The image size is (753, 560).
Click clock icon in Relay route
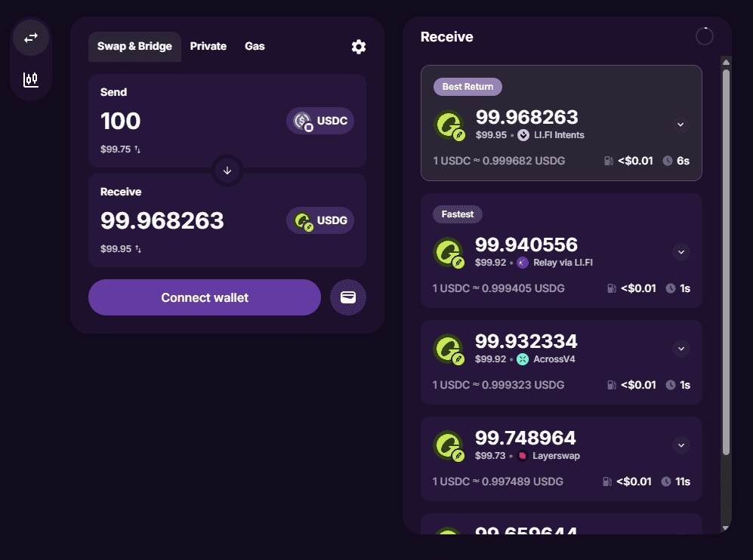point(671,288)
